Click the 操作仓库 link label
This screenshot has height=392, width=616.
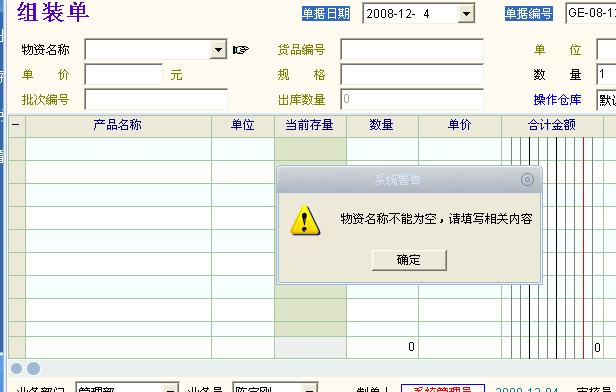(557, 99)
